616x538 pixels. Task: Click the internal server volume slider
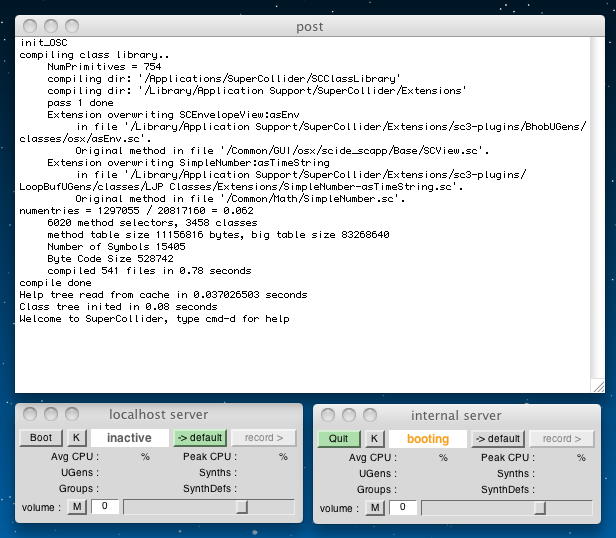pos(507,508)
